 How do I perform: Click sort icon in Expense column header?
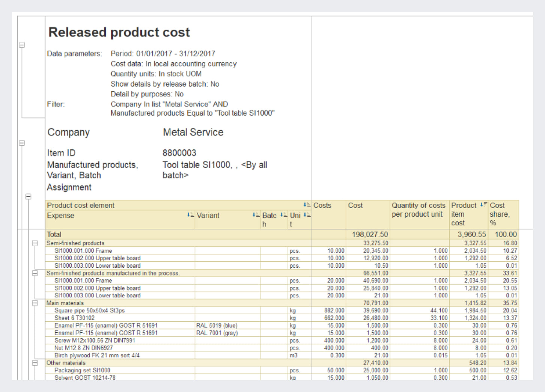click(x=190, y=215)
